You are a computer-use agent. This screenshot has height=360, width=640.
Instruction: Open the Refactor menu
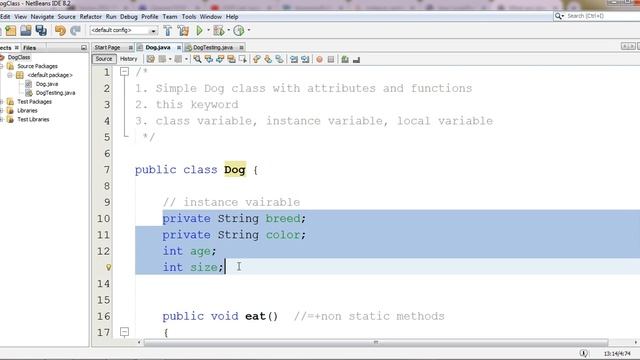[91, 17]
